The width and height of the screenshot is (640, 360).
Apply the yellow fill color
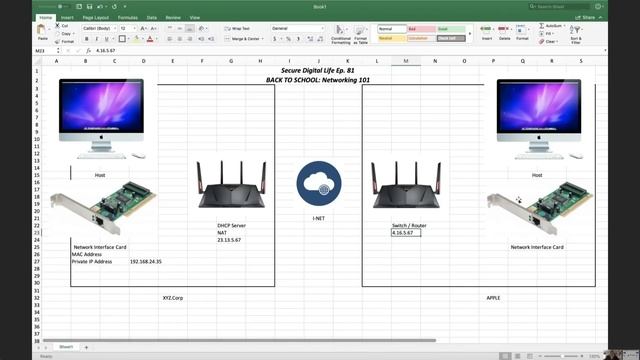coord(137,39)
